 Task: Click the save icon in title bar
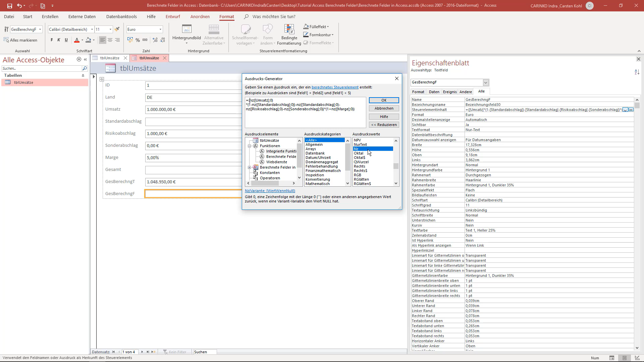tap(9, 6)
